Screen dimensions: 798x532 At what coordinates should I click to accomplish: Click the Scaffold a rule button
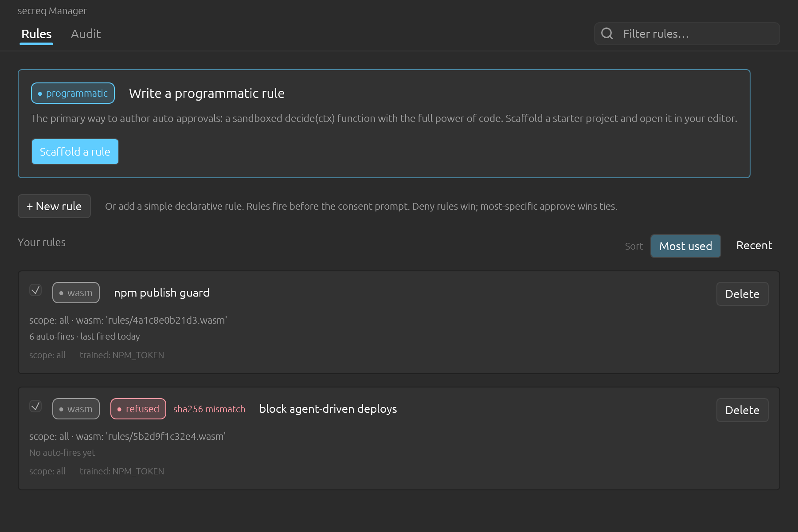pyautogui.click(x=75, y=152)
